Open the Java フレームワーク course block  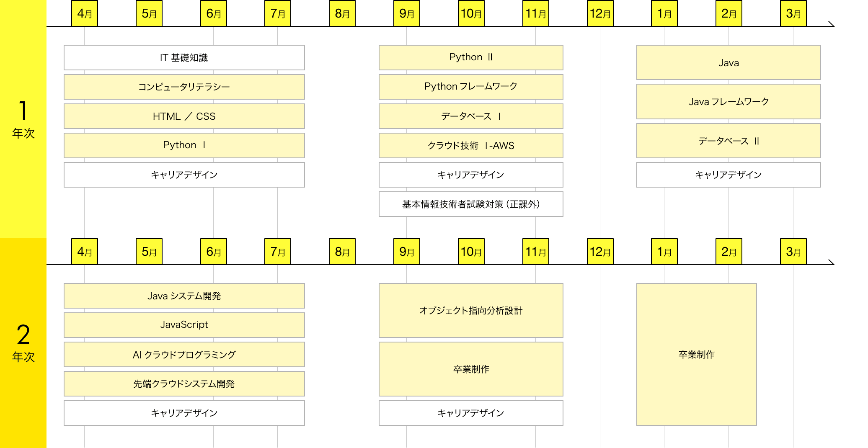click(x=728, y=102)
